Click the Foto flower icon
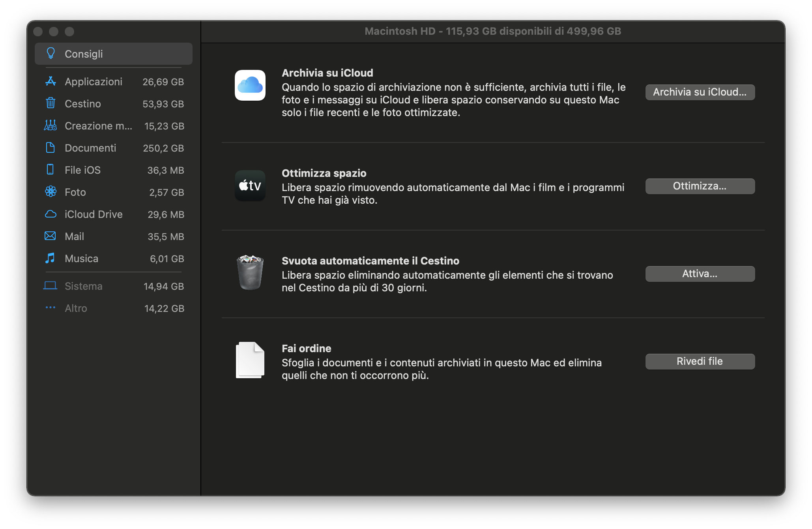 (x=51, y=191)
